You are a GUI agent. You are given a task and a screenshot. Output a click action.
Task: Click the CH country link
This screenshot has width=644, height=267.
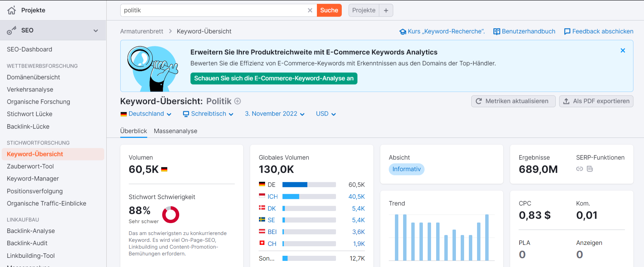point(272,244)
